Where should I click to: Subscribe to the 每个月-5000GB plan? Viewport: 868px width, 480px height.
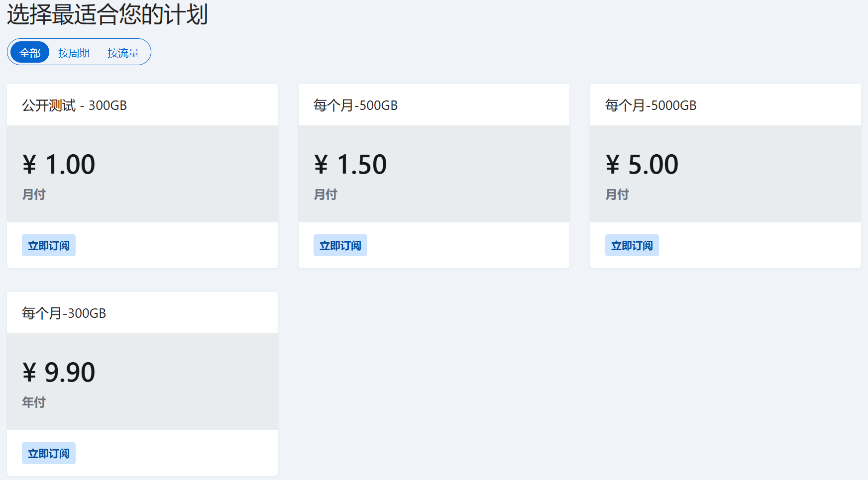(x=632, y=245)
